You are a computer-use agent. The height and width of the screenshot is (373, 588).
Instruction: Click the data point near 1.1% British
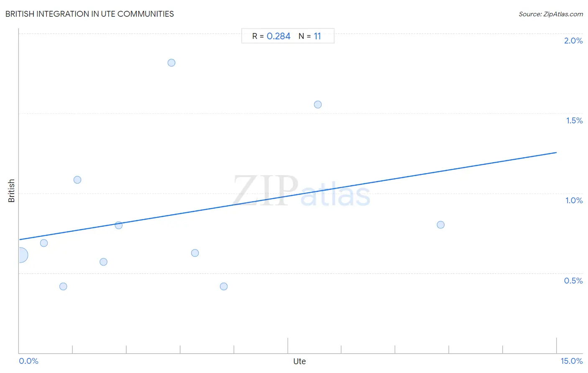(x=77, y=180)
